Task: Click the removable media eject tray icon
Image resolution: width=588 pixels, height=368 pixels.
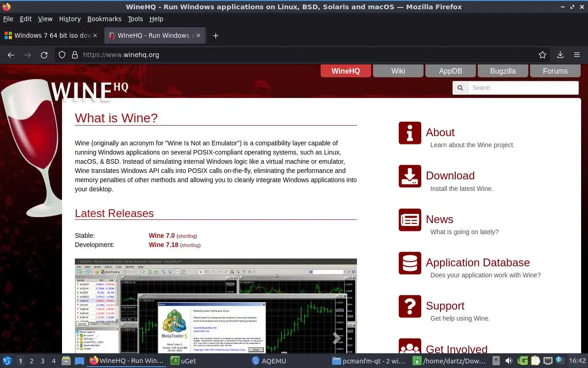Action: 496,361
